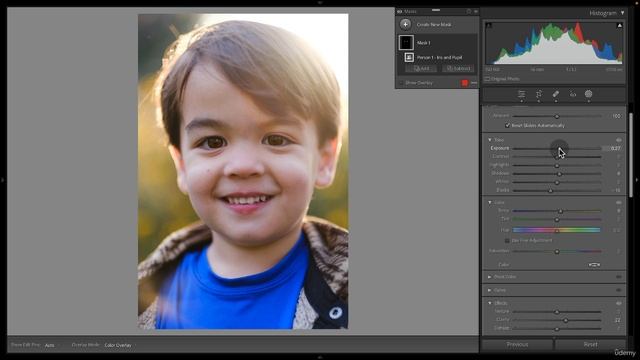Click the red overlay color swatch
Image resolution: width=640 pixels, height=360 pixels.
pyautogui.click(x=464, y=83)
